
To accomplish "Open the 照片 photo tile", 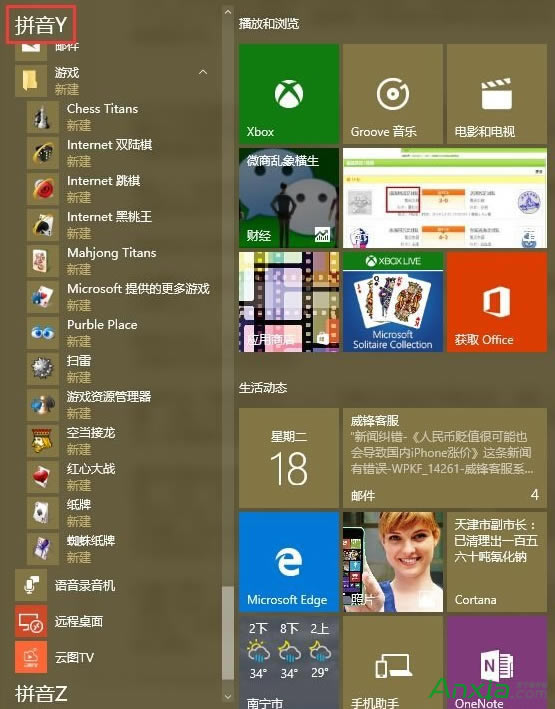I will coord(393,562).
